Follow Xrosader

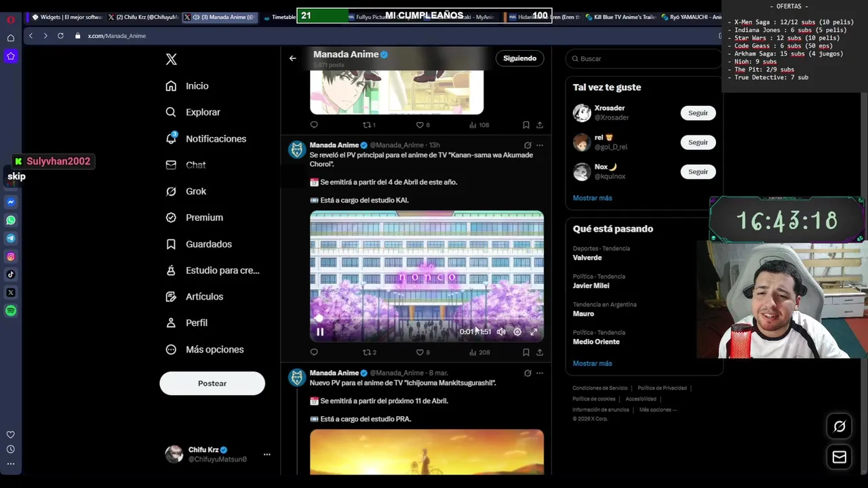coord(698,113)
